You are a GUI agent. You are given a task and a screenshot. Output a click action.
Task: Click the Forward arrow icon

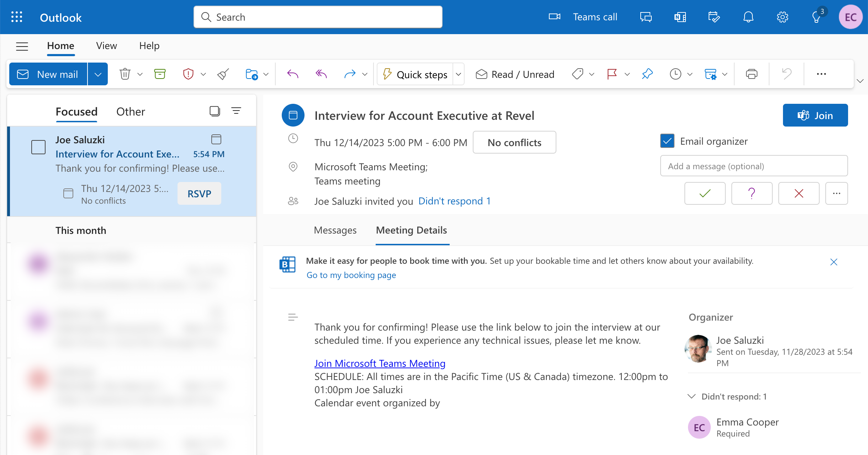click(350, 74)
